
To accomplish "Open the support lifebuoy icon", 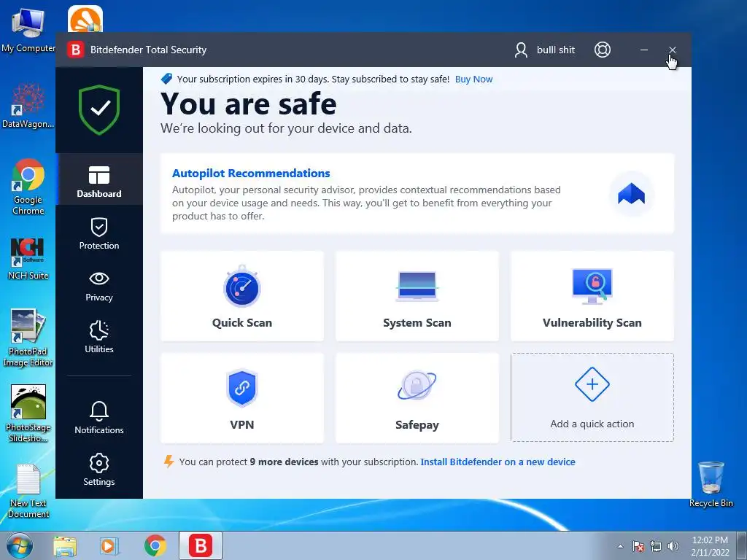I will coord(602,50).
